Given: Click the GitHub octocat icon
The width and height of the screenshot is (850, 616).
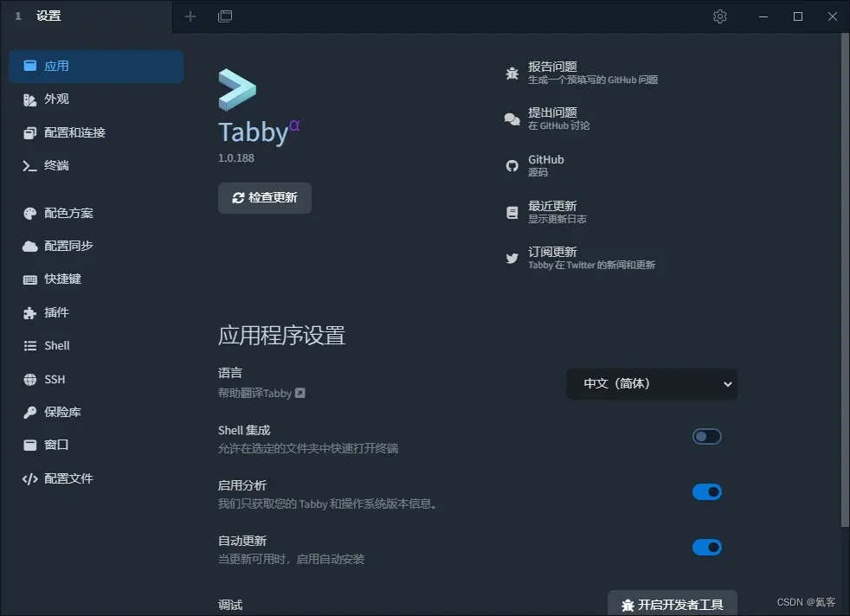Looking at the screenshot, I should (512, 166).
